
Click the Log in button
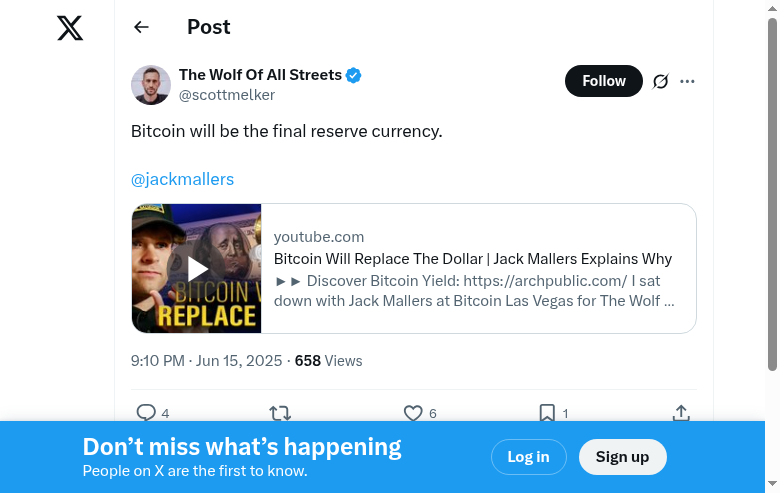[528, 457]
